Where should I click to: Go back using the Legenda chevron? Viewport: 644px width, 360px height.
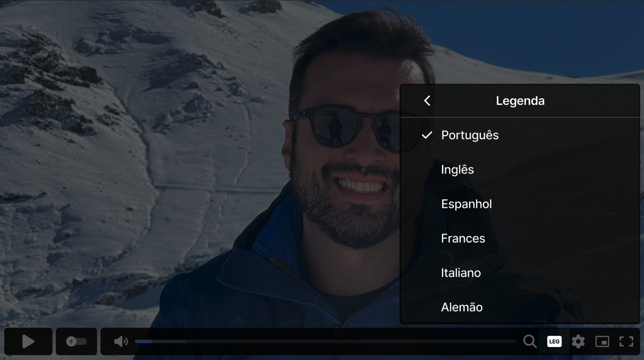point(427,101)
